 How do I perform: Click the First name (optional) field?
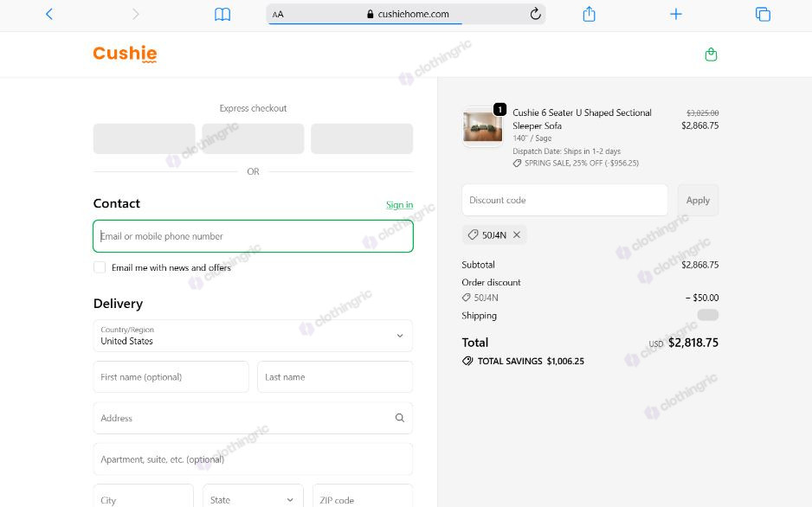click(171, 377)
